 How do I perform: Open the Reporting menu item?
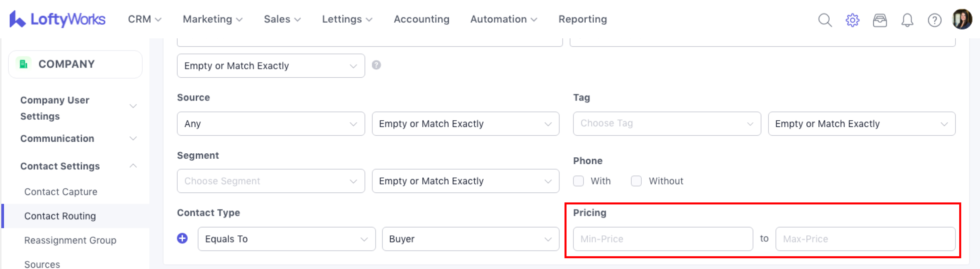(582, 19)
